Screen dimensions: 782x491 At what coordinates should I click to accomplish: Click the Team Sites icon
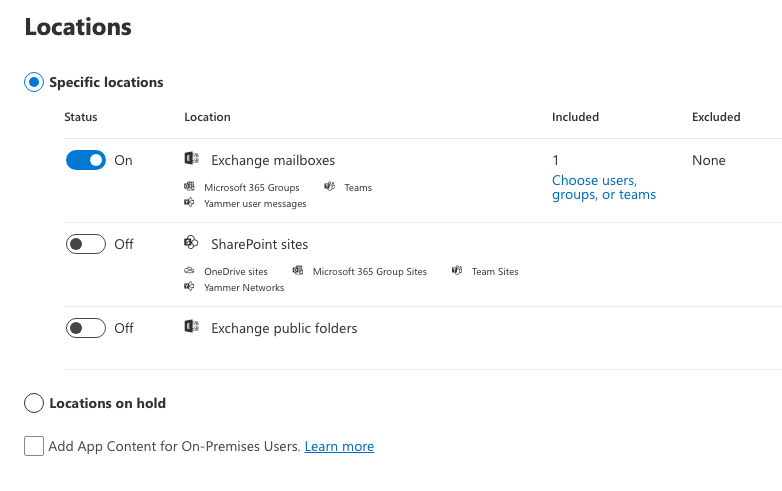457,271
